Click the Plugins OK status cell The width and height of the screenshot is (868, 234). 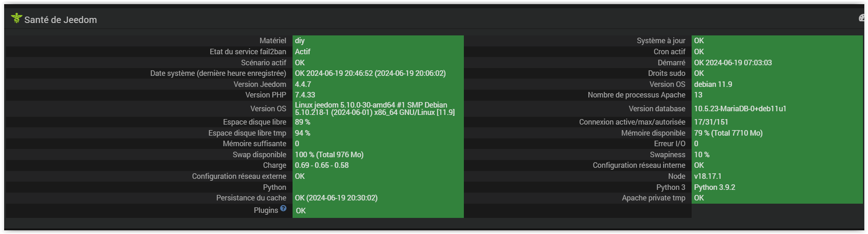point(378,211)
